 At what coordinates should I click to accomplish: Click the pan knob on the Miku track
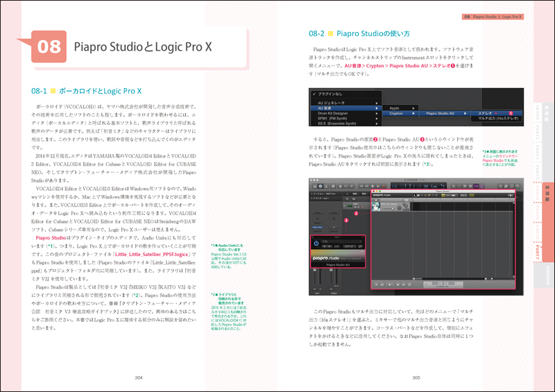point(400,208)
